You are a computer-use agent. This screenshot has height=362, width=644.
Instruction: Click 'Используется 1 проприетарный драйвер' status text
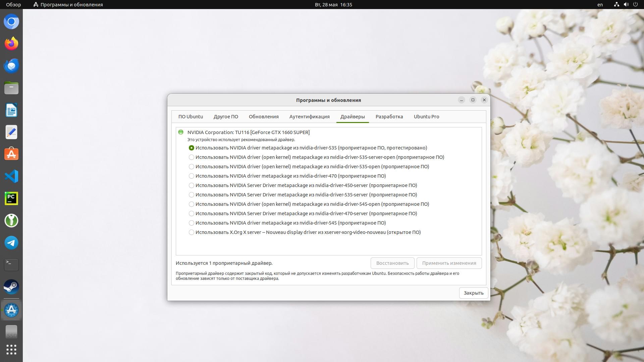[x=224, y=263]
